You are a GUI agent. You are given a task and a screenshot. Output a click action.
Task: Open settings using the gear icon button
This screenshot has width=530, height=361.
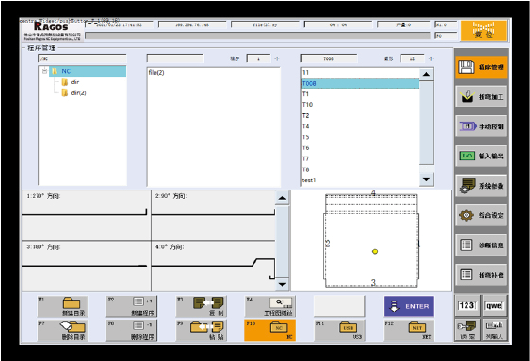481,215
